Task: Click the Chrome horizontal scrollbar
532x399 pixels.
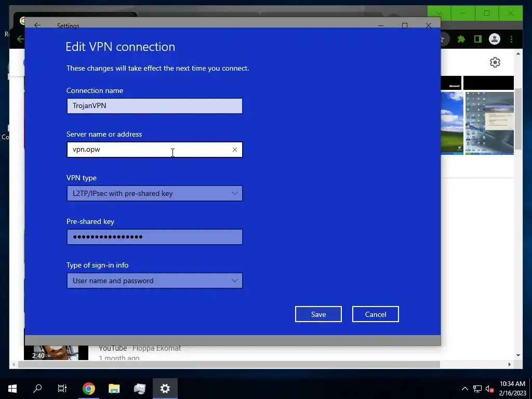Action: coord(229,364)
